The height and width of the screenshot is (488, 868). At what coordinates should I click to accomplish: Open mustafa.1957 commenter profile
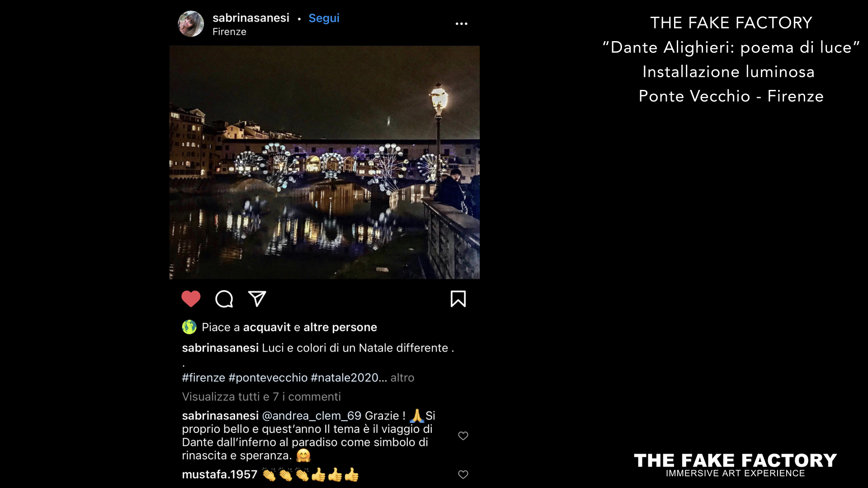coord(219,474)
